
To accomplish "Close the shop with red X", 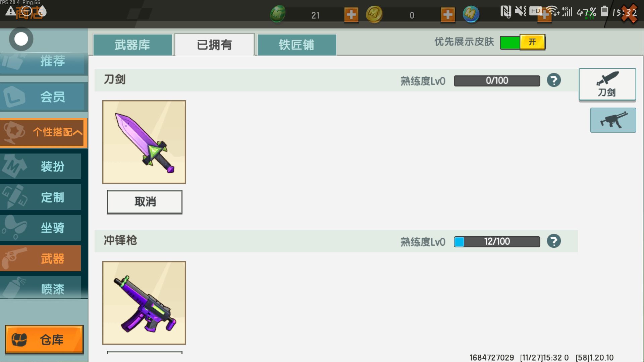I will (x=629, y=13).
